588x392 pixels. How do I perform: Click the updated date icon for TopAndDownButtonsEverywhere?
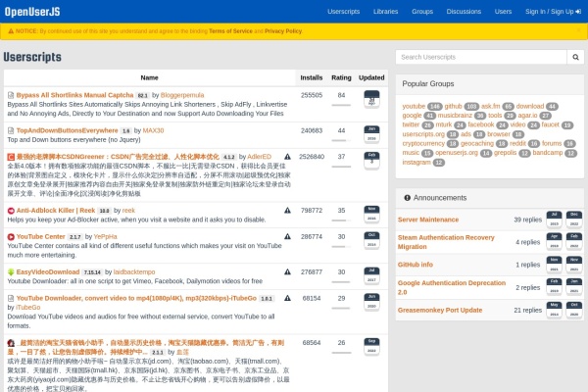coord(371,133)
